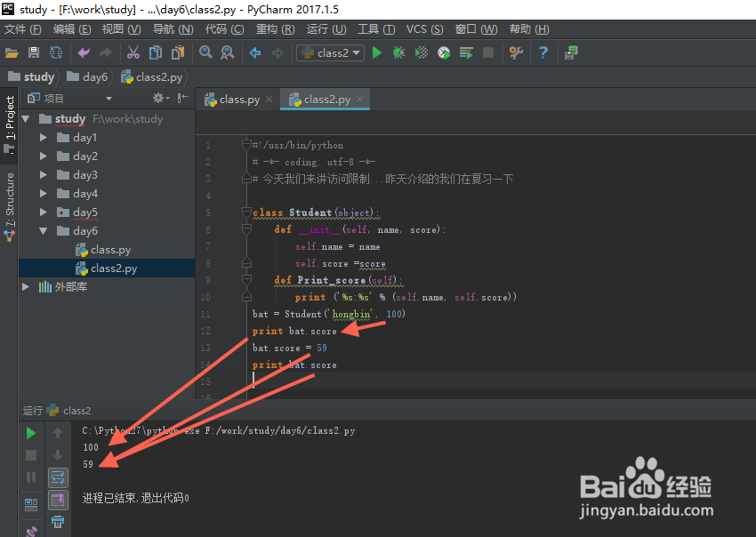Open the 代码 (C) menu
Image resolution: width=756 pixels, height=537 pixels.
[x=225, y=29]
